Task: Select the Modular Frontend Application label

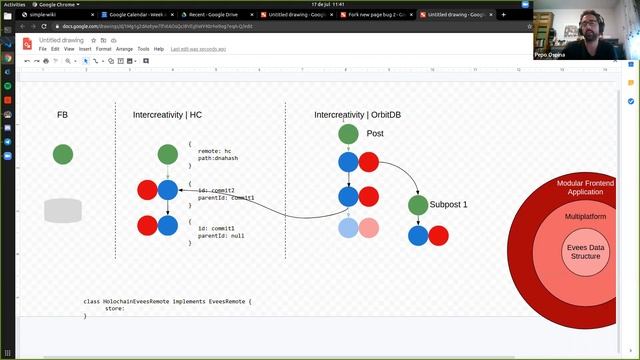Action: (585, 187)
